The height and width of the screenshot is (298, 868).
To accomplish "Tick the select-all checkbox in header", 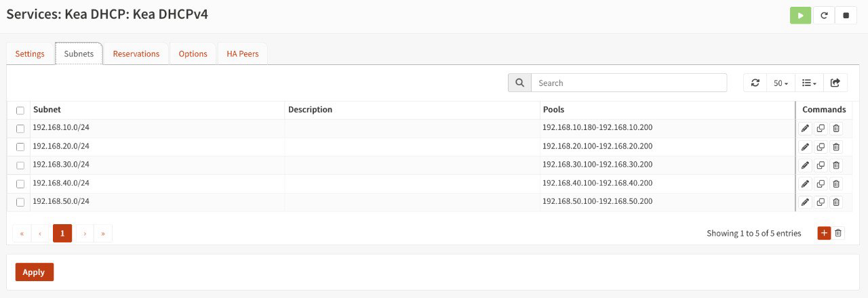I will click(x=20, y=110).
